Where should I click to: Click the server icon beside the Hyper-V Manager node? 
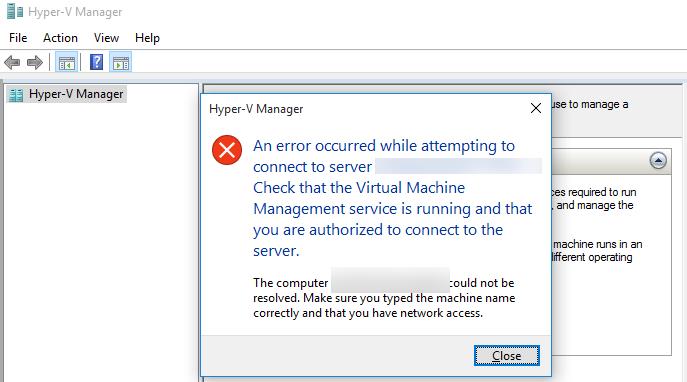pos(16,95)
